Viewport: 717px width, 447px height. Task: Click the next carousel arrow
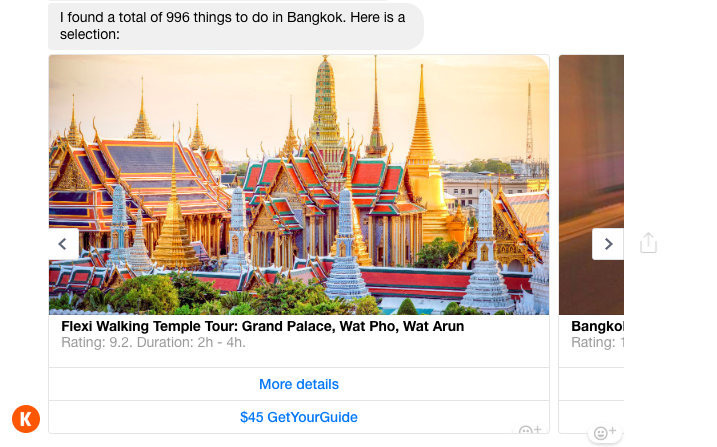pos(608,244)
